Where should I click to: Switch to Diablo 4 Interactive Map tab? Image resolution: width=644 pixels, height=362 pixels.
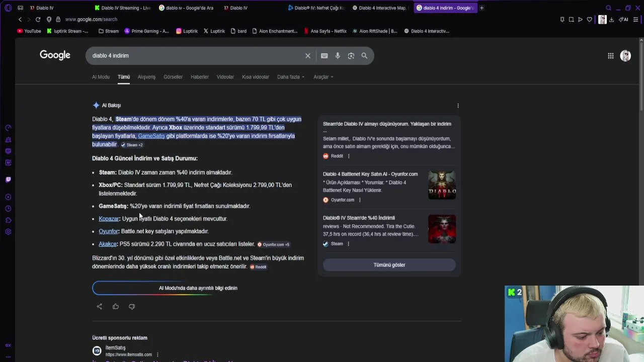(x=380, y=8)
